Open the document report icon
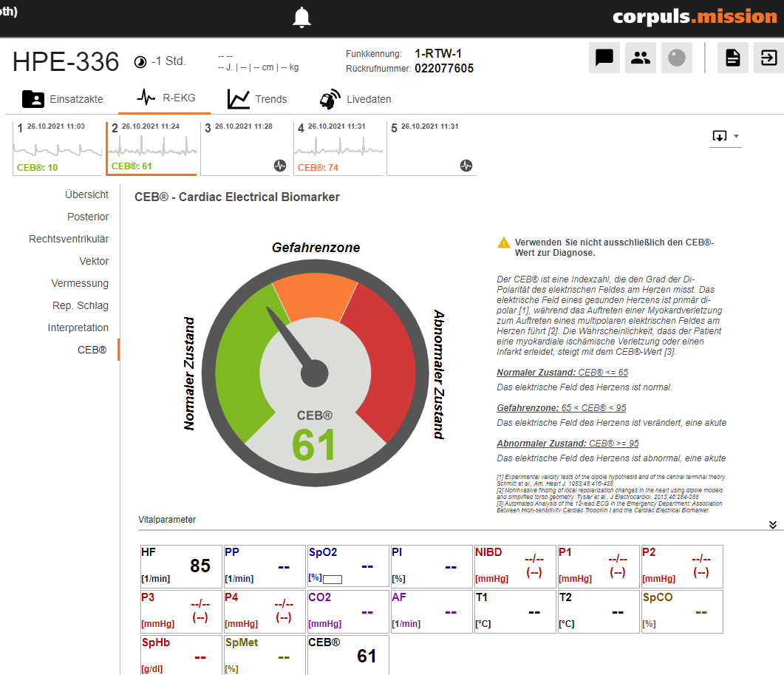Screen dimensions: 784x675 (732, 58)
